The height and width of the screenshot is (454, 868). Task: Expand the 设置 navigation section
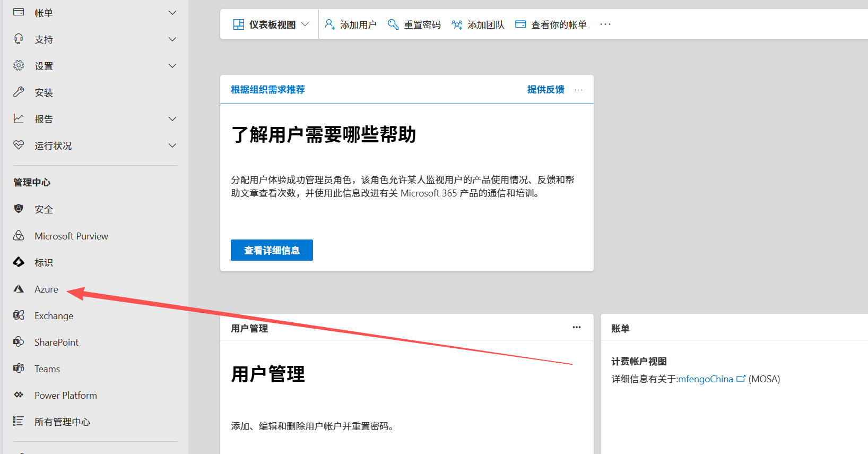coord(172,66)
